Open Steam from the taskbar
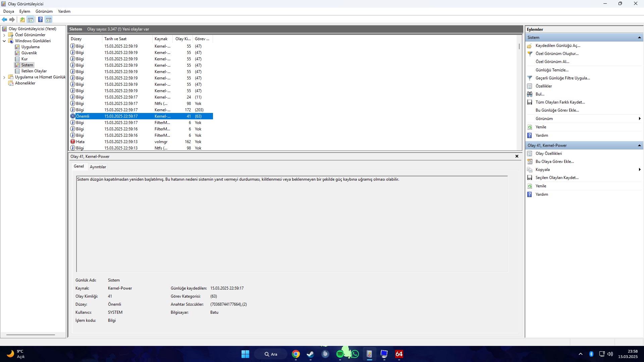The height and width of the screenshot is (362, 644). click(x=310, y=354)
